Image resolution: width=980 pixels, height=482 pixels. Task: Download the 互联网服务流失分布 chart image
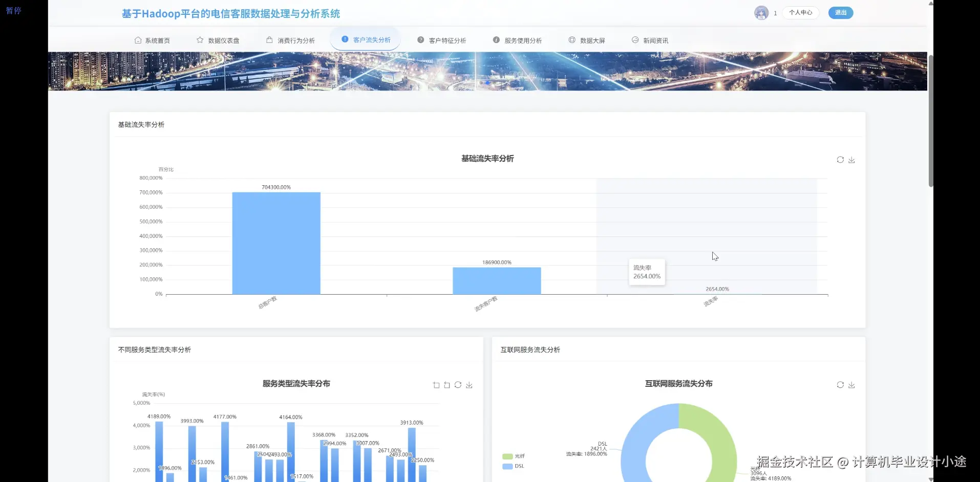pos(851,385)
